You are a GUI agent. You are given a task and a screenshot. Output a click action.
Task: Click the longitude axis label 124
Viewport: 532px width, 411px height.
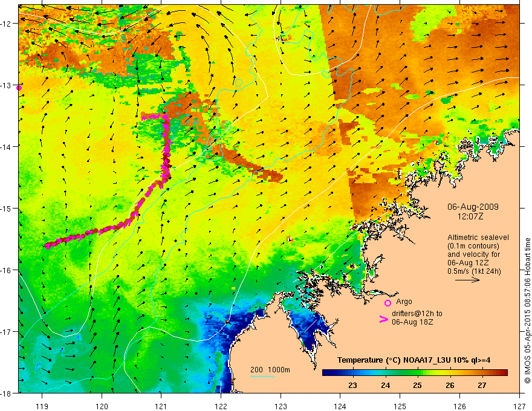tap(340, 406)
